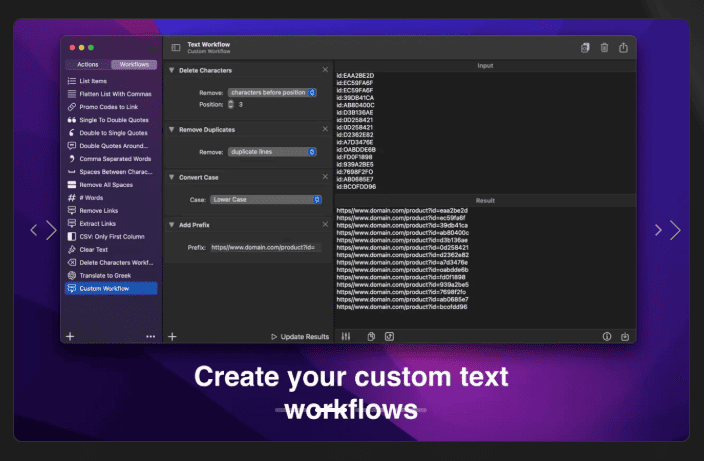Click the Translate to Greek icon
This screenshot has width=704, height=461.
coord(71,276)
